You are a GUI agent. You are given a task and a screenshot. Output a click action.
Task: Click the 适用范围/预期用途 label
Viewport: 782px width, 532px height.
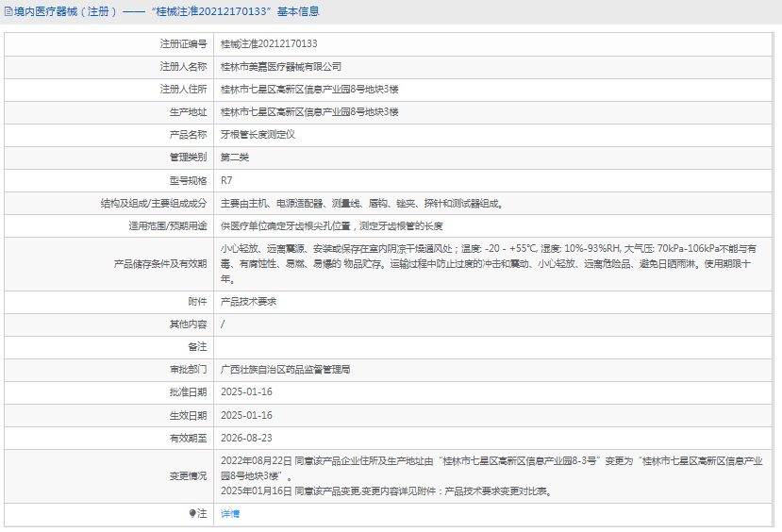click(x=168, y=225)
